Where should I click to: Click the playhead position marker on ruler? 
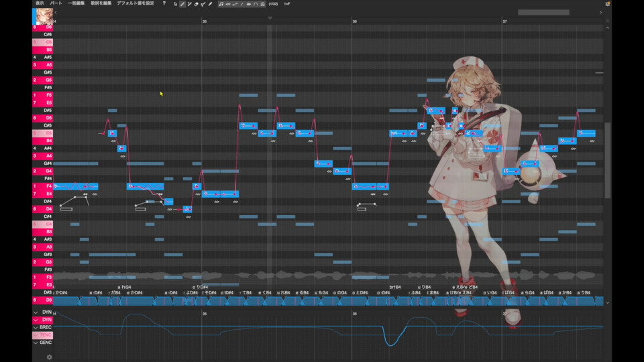click(270, 18)
